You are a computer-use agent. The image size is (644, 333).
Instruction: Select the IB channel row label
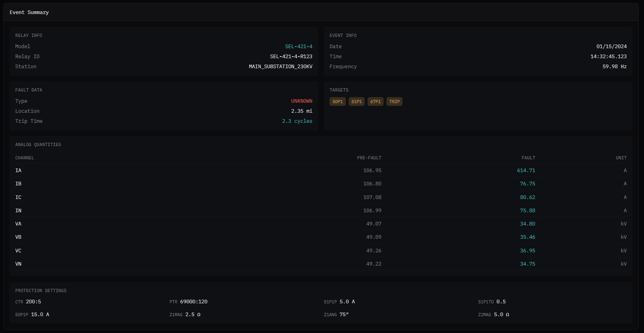coord(18,184)
